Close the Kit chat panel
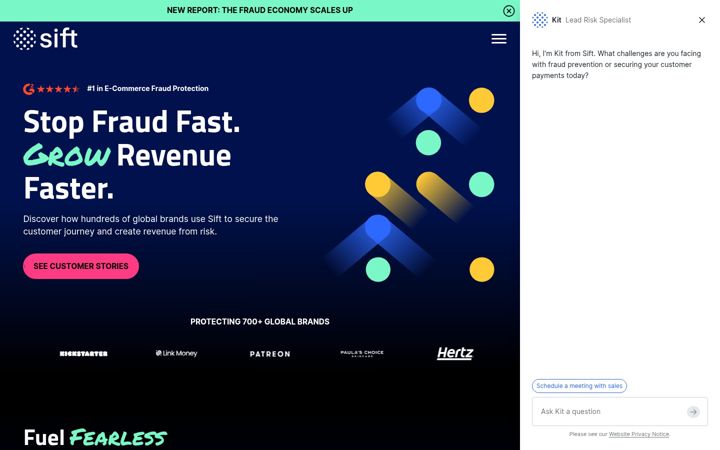720x450 pixels. click(x=702, y=20)
